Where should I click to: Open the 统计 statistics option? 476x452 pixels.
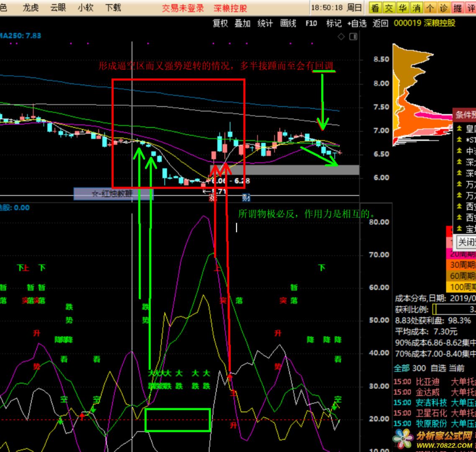pyautogui.click(x=265, y=23)
